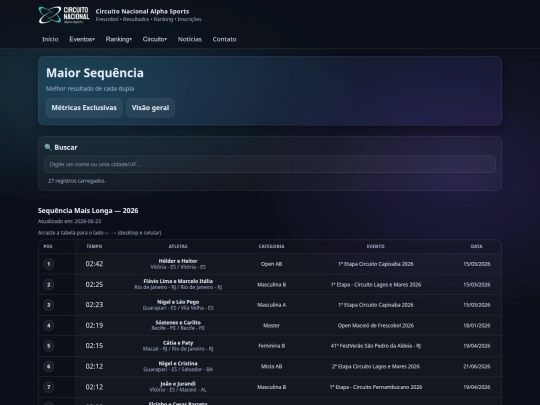Click the 02:23 time cell
The height and width of the screenshot is (405, 540).
[x=94, y=305]
